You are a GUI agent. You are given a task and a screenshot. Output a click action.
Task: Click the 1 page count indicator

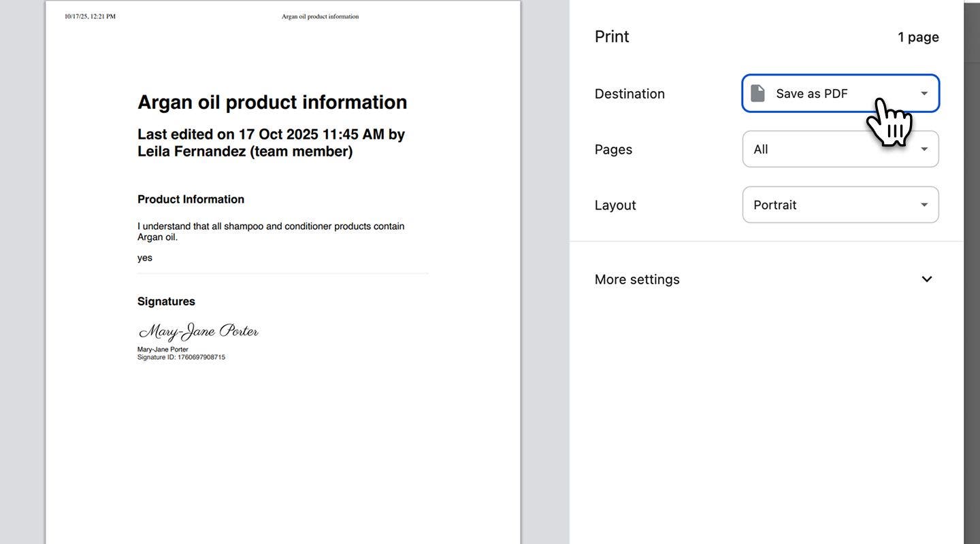[918, 36]
